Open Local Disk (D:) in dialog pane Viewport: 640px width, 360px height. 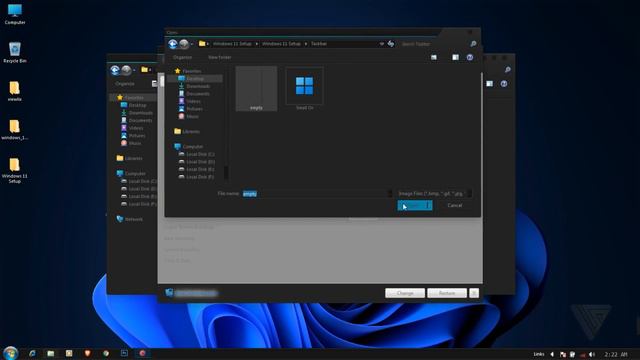click(197, 162)
